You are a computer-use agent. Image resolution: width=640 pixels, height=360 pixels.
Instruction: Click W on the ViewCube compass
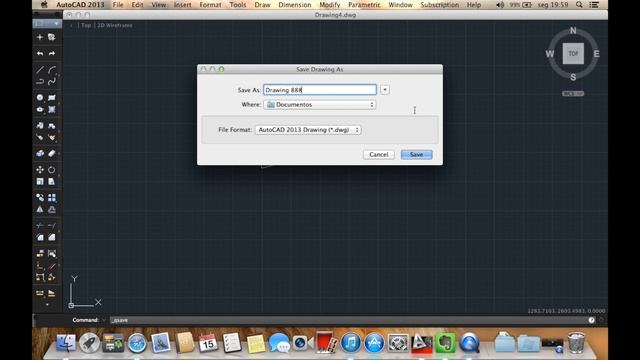pos(550,54)
